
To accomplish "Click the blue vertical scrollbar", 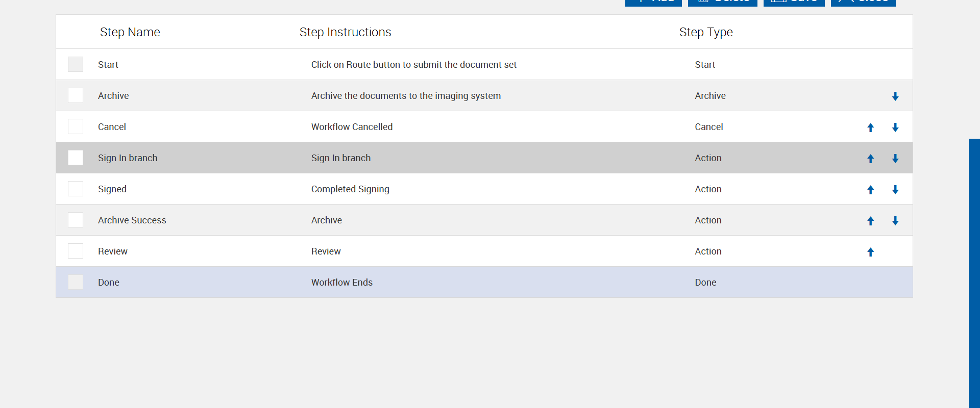I will pyautogui.click(x=974, y=270).
